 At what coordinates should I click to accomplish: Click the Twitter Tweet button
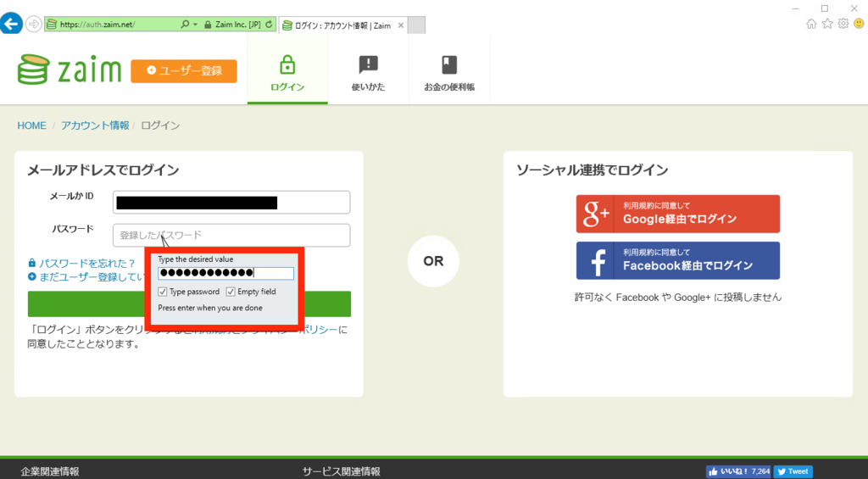click(x=793, y=472)
